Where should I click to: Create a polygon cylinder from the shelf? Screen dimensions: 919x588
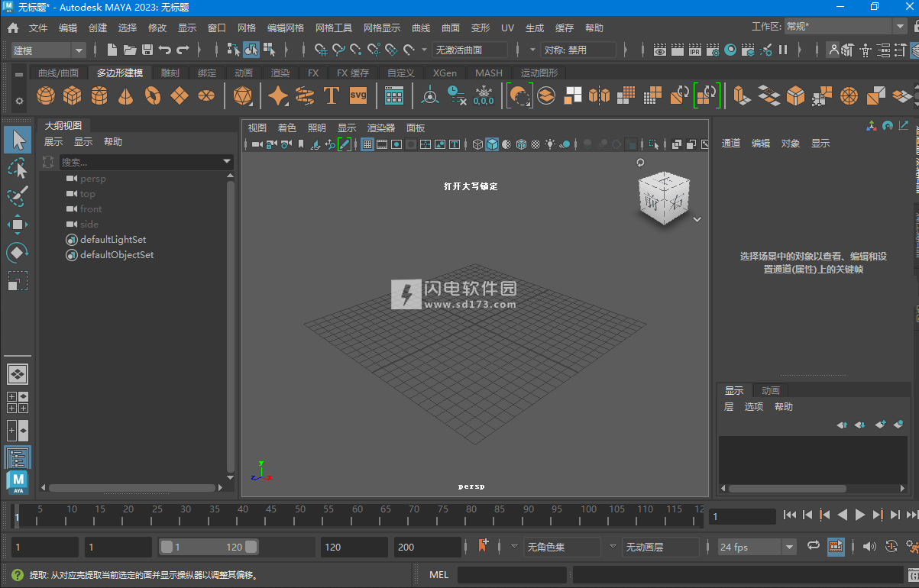coord(99,96)
